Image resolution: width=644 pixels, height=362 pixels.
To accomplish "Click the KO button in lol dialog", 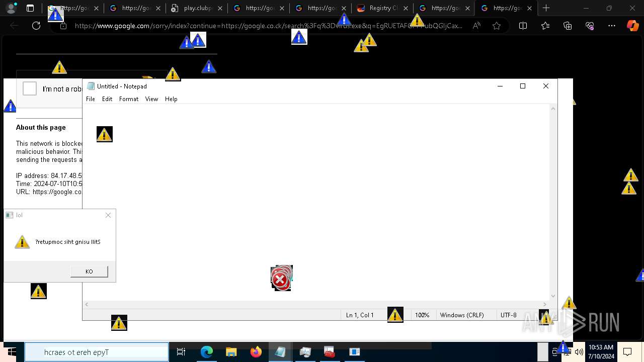I will tap(89, 271).
